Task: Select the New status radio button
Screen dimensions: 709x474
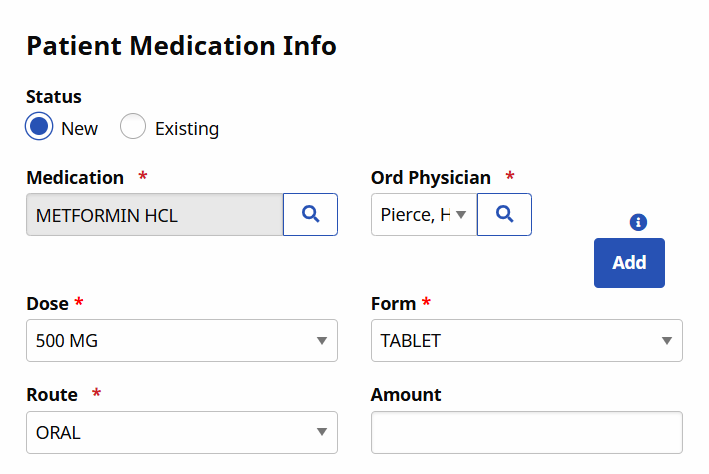Action: (x=39, y=126)
